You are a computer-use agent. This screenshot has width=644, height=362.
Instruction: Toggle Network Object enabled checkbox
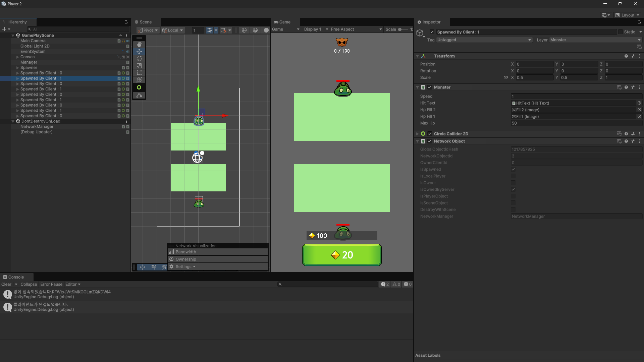point(430,141)
